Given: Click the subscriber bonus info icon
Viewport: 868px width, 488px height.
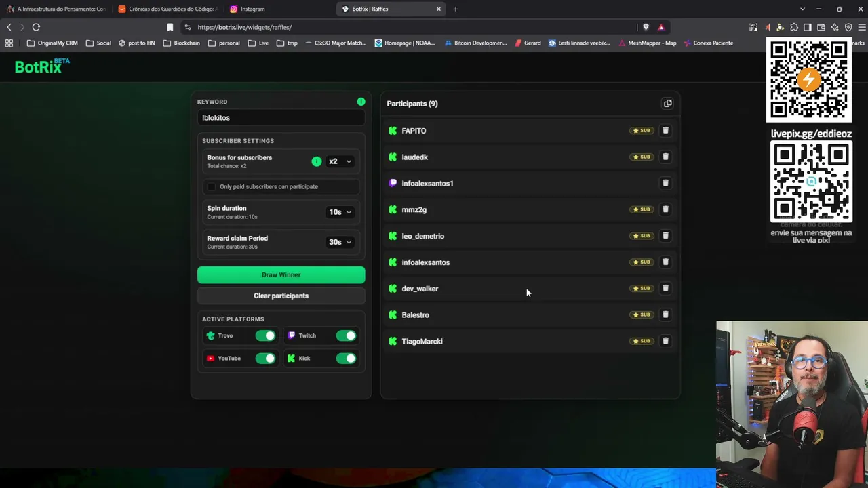Looking at the screenshot, I should (317, 161).
